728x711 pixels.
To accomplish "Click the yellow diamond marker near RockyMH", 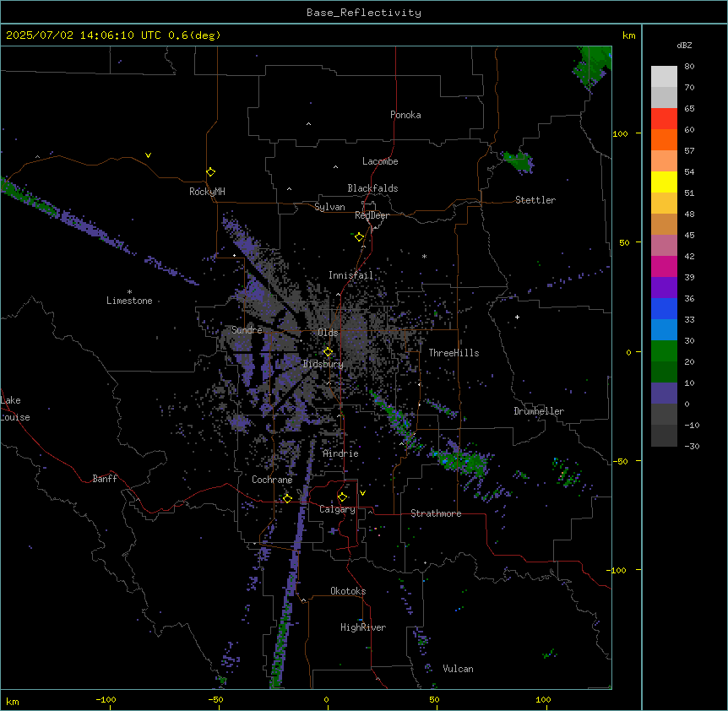I will [x=211, y=172].
